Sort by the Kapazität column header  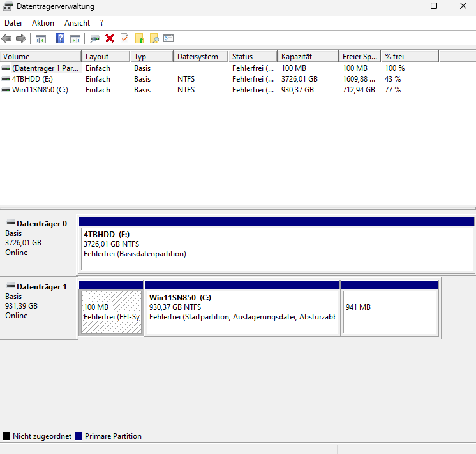point(308,57)
